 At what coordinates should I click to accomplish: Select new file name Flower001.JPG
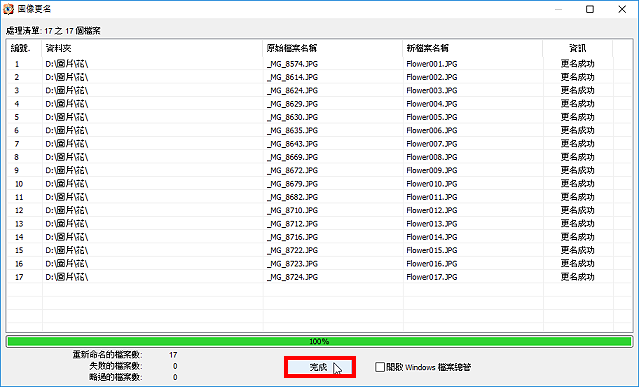coord(432,64)
